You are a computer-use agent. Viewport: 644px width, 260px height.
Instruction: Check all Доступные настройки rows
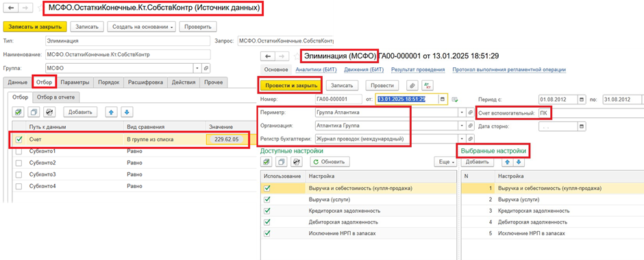[x=266, y=162]
